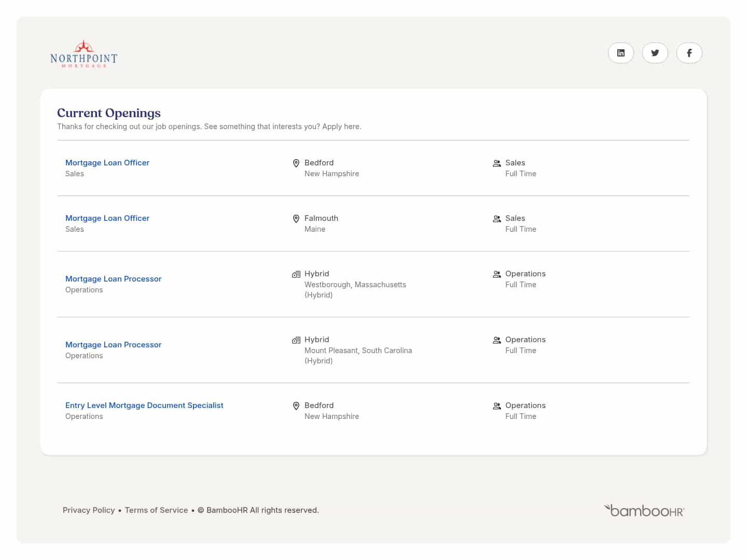
Task: Click the department icon in the Document Specialist row
Action: [496, 406]
